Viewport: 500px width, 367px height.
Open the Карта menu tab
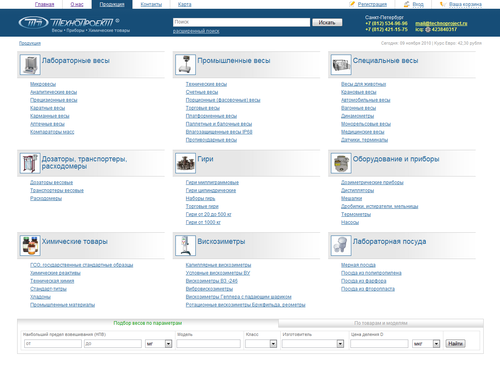[x=185, y=4]
